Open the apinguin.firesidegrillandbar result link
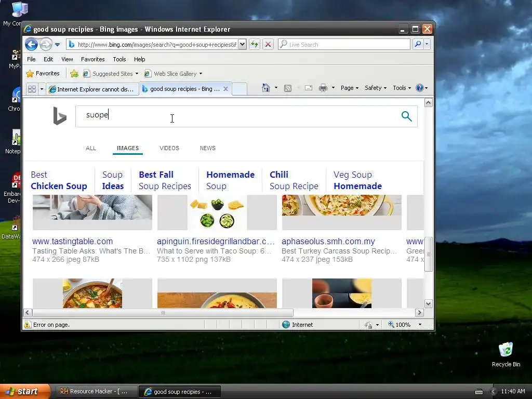 (x=216, y=241)
